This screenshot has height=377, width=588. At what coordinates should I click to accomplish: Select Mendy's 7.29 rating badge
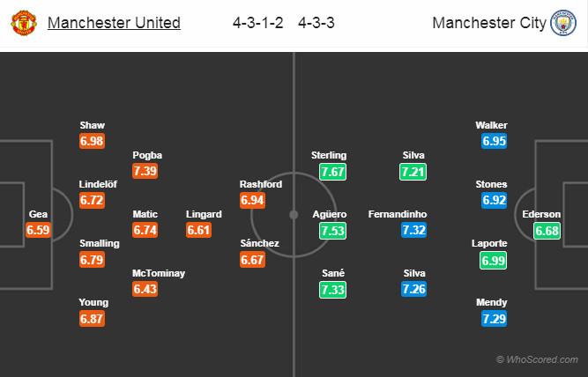(494, 319)
